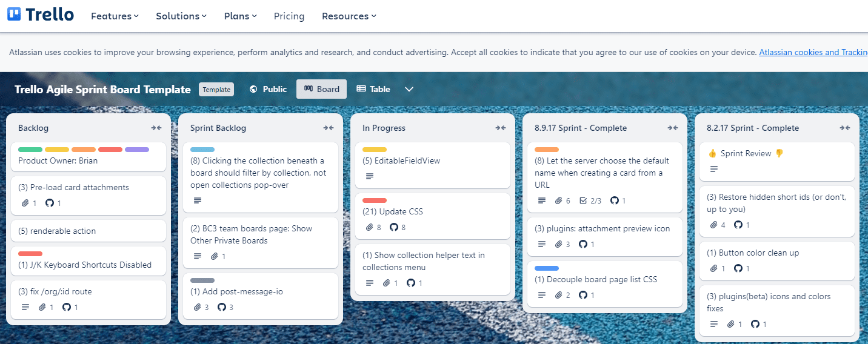Click GitHub icon on Button color clean up card
The image size is (868, 344).
738,268
